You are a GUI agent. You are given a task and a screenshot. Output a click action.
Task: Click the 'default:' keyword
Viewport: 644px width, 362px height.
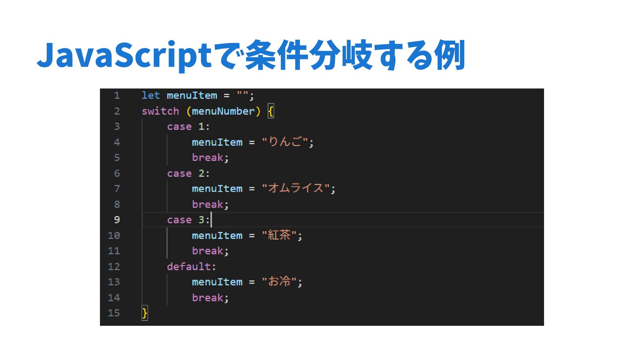point(192,267)
